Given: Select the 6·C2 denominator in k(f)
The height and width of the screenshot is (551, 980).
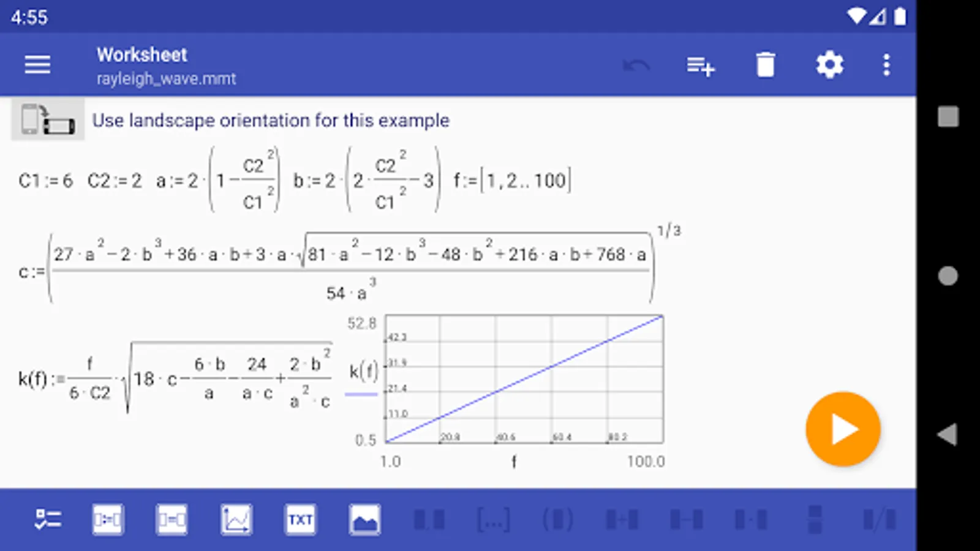Looking at the screenshot, I should click(x=89, y=394).
